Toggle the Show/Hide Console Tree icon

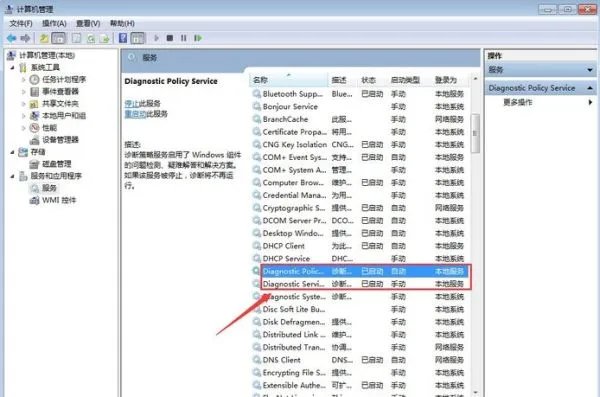click(x=59, y=38)
